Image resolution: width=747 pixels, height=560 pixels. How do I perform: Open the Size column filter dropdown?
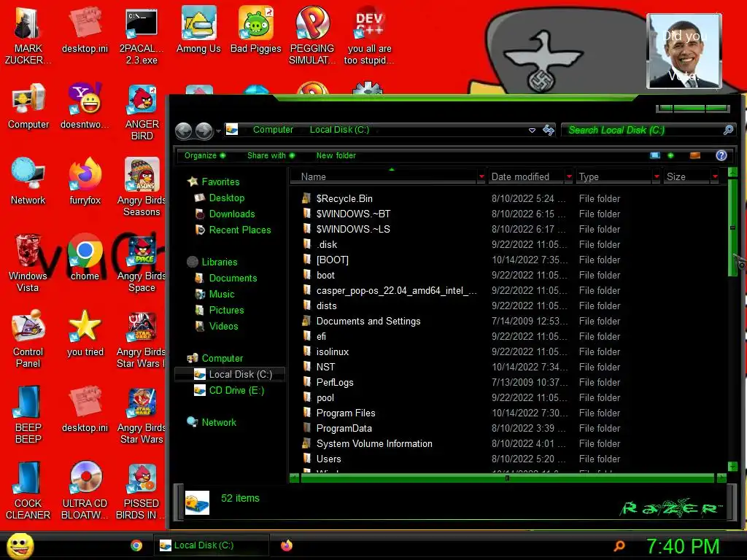(715, 176)
